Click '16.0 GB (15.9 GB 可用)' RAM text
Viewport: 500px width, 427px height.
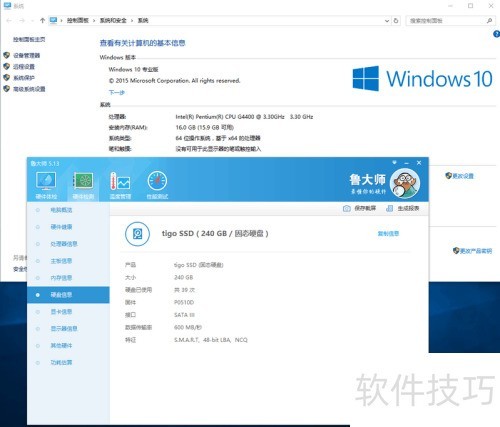click(204, 127)
